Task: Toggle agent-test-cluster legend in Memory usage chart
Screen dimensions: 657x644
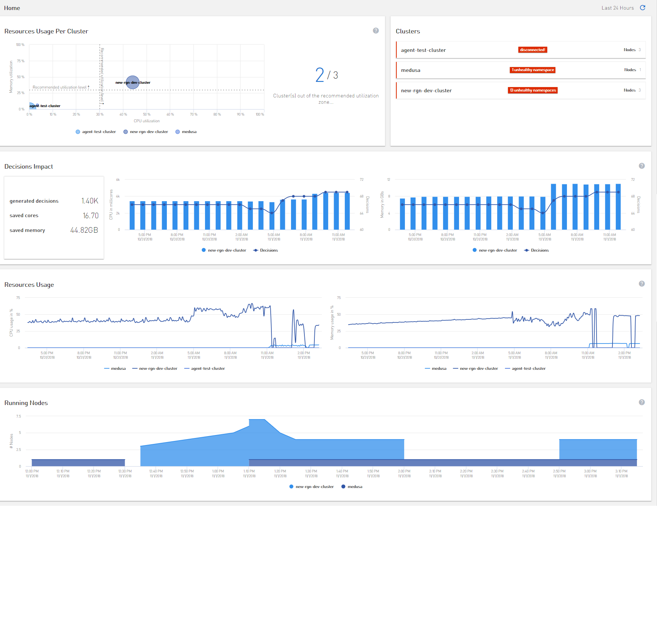Action: coord(525,369)
